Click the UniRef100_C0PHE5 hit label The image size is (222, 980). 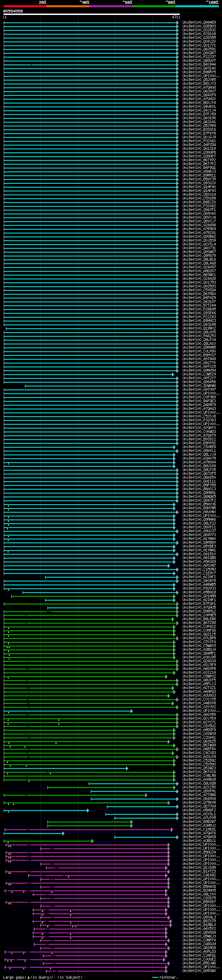pos(199,615)
